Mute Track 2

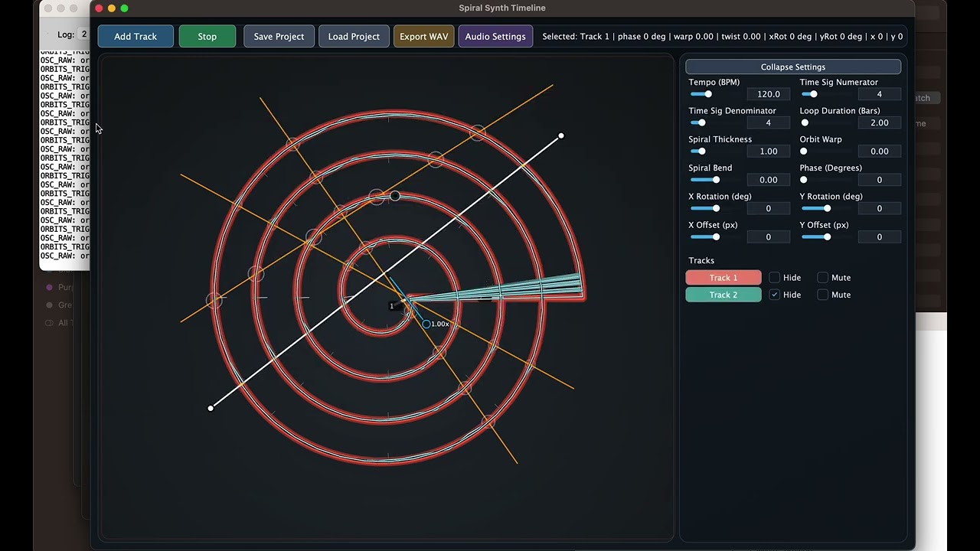tap(823, 295)
